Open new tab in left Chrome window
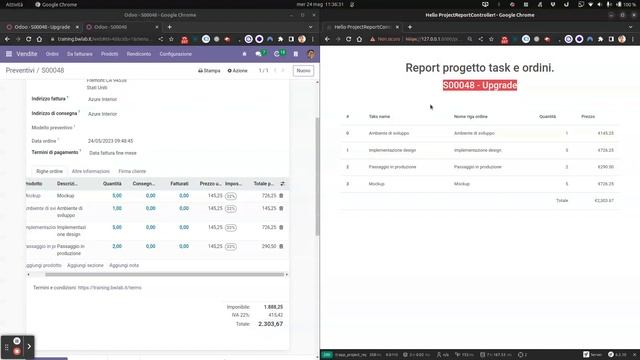 [169, 27]
